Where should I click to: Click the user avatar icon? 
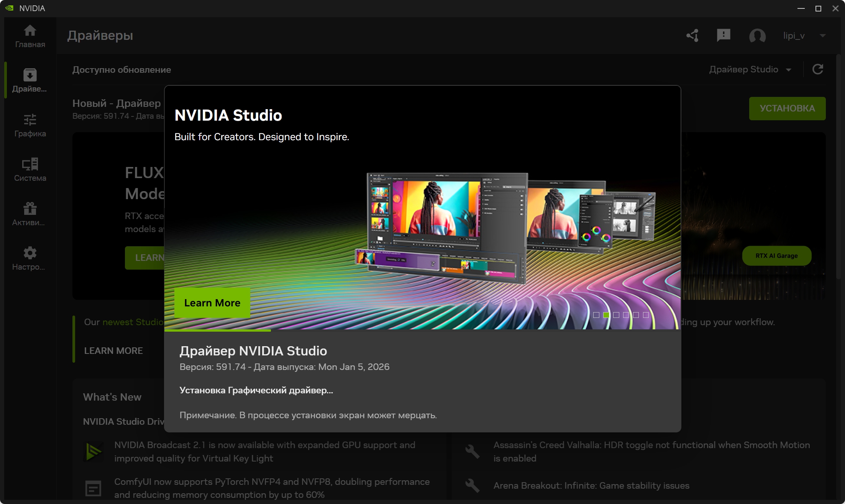(x=757, y=36)
